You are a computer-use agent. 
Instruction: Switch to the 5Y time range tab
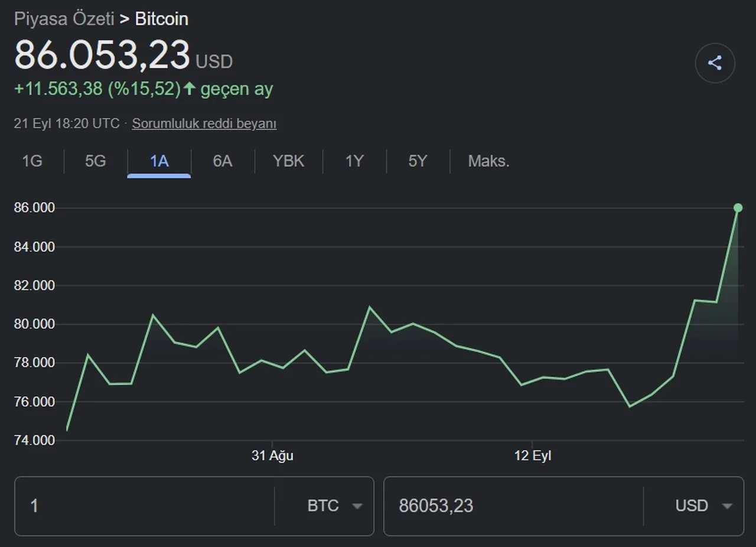tap(418, 161)
